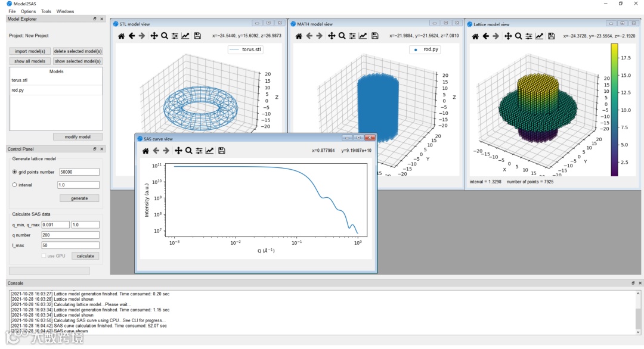Click color bar in Lattice model view
This screenshot has width=644, height=349.
614,110
